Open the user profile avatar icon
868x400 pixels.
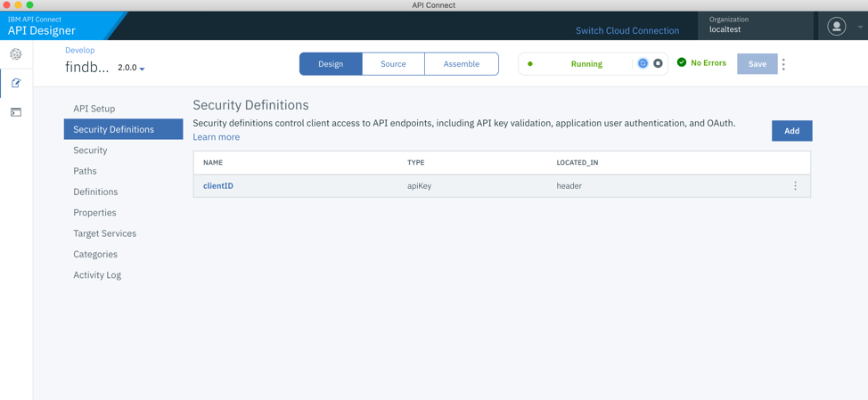click(837, 26)
